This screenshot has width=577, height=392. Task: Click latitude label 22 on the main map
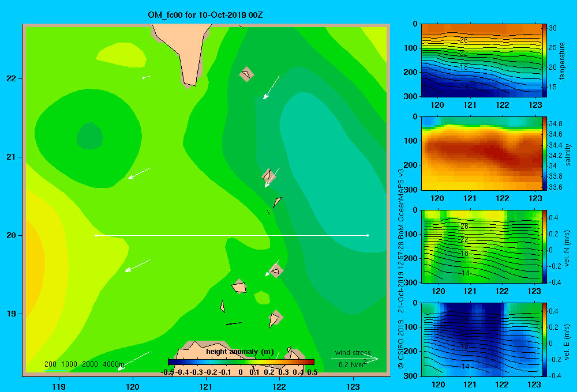[x=12, y=78]
